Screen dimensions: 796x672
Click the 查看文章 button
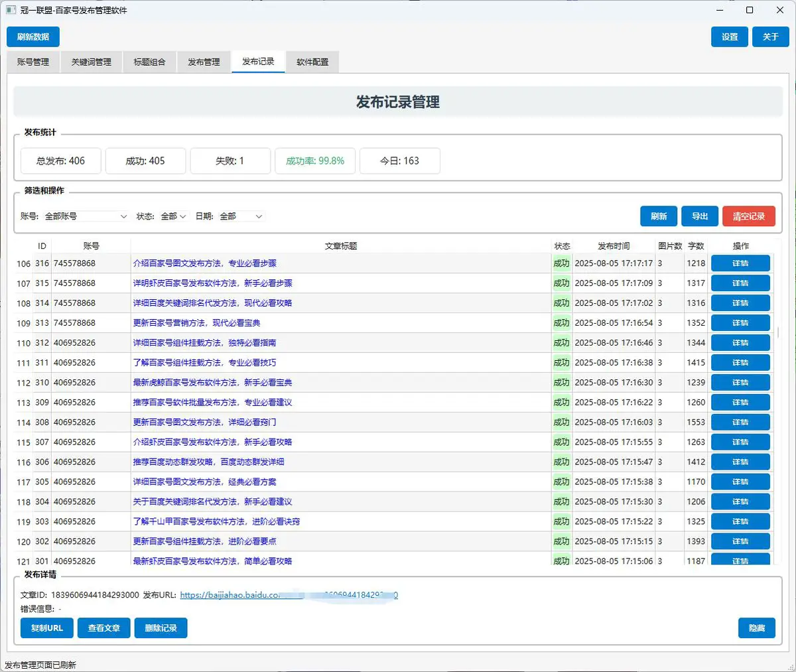point(104,628)
